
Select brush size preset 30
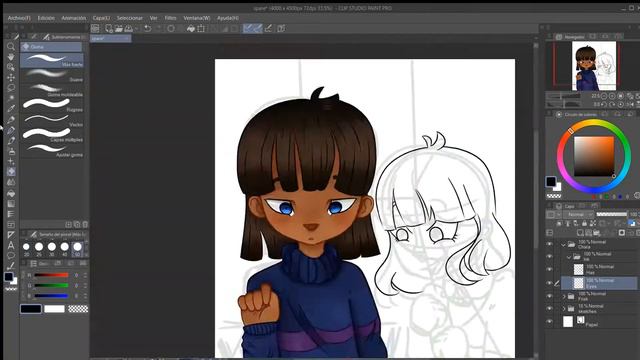(x=52, y=248)
